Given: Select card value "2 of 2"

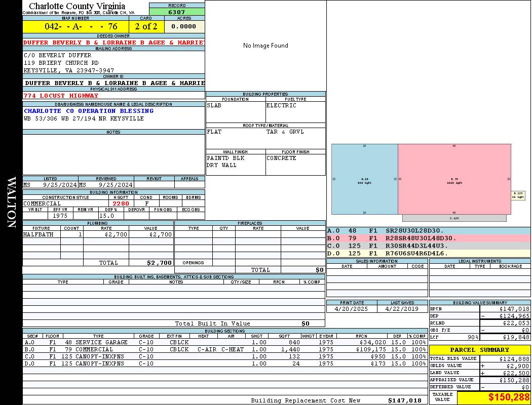Looking at the screenshot, I should (x=146, y=26).
